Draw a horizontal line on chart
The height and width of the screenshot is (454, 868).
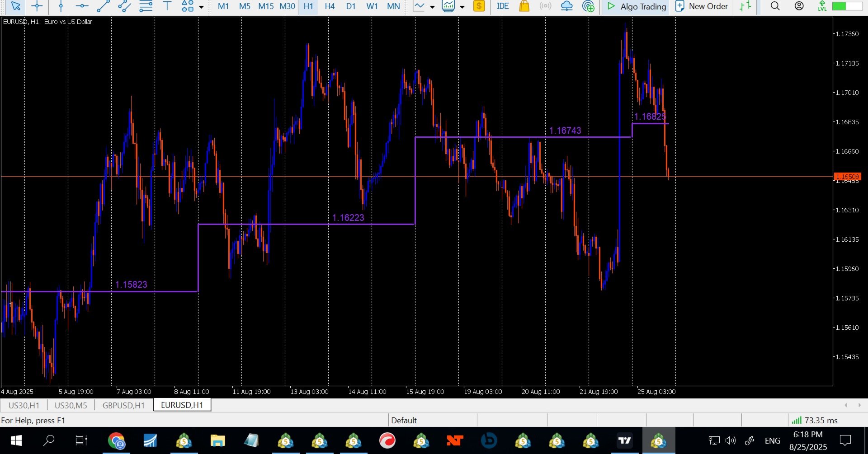(82, 6)
